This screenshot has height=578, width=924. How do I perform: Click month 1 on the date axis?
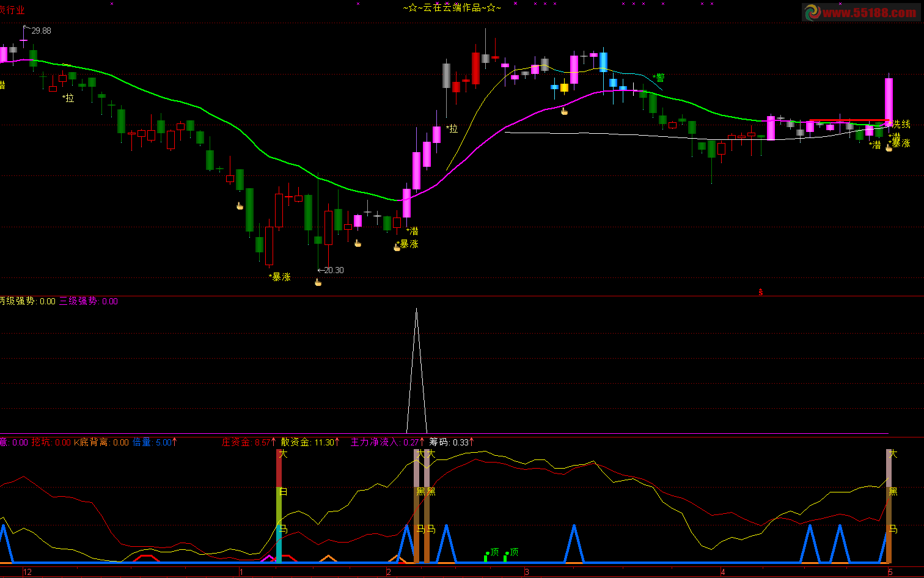[241, 573]
